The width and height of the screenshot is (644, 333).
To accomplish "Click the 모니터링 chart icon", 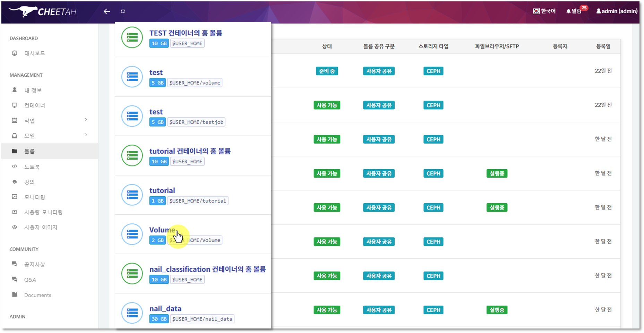I will point(15,197).
